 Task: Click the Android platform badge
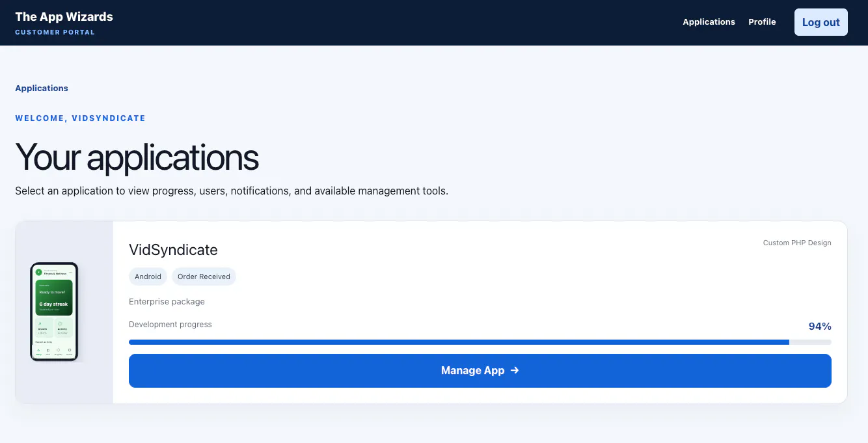coord(148,276)
